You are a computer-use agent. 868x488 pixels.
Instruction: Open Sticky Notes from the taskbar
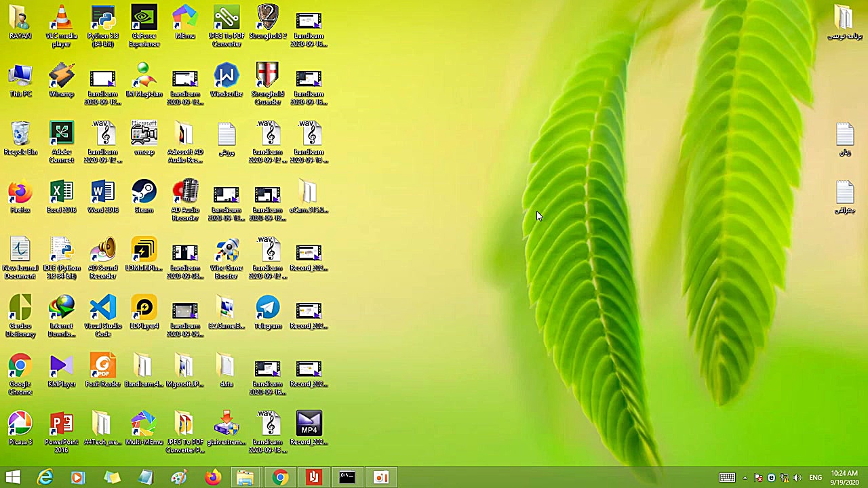[112, 478]
